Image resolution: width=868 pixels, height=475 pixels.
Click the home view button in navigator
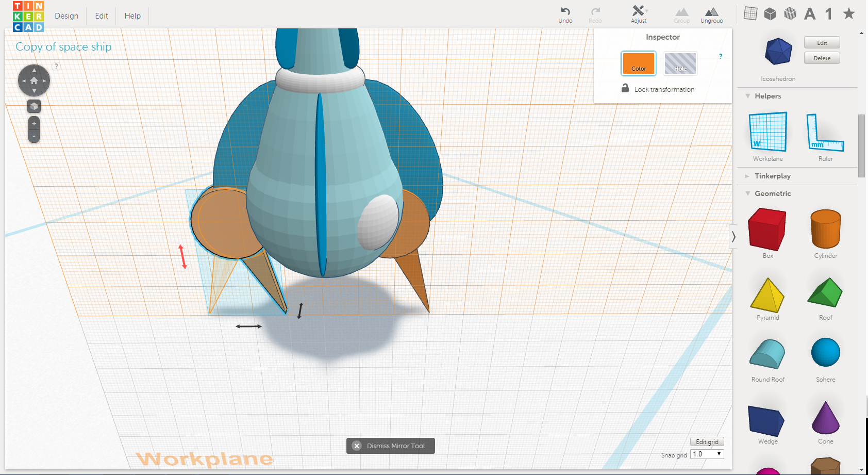pos(34,81)
